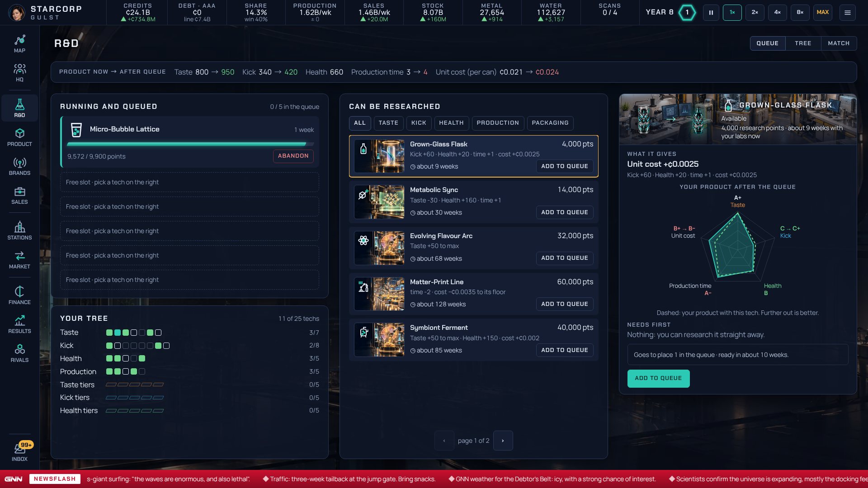The width and height of the screenshot is (868, 488).
Task: Click Micro-Bubble Lattice progress bar
Action: [x=190, y=144]
